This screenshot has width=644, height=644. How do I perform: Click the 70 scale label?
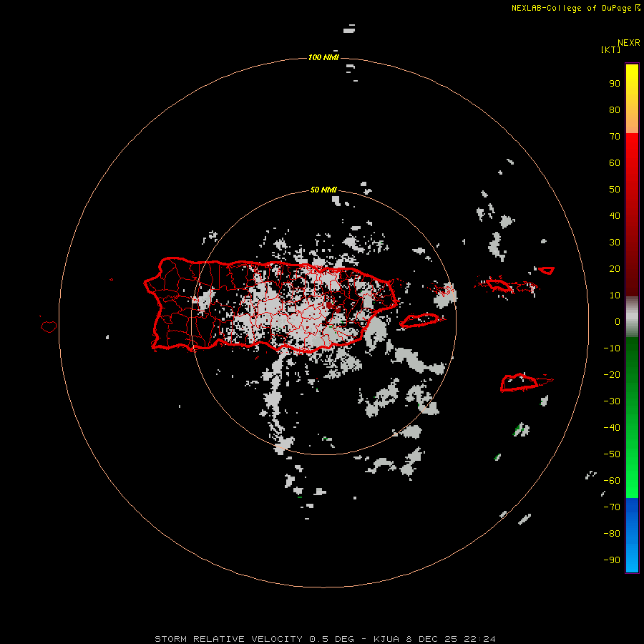coord(615,137)
